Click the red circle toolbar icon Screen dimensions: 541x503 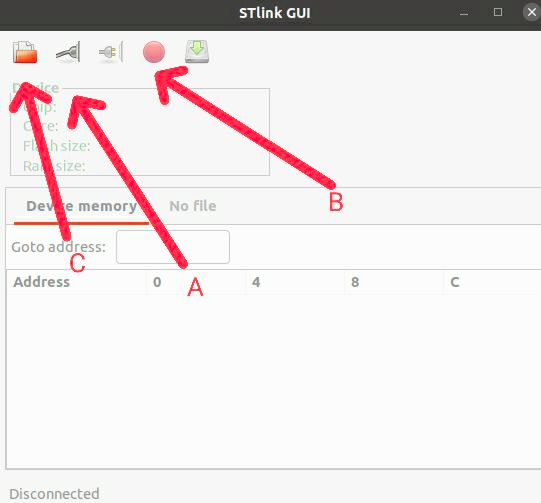coord(154,52)
